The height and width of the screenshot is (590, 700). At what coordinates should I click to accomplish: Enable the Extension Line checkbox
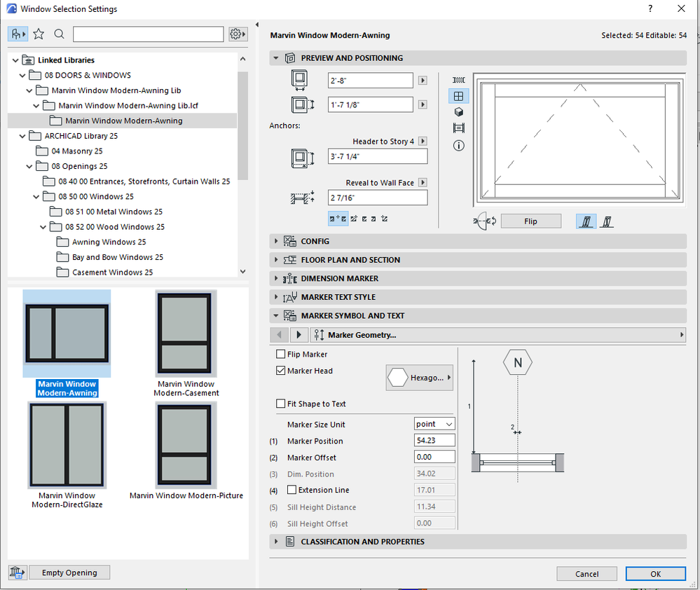[x=292, y=490]
